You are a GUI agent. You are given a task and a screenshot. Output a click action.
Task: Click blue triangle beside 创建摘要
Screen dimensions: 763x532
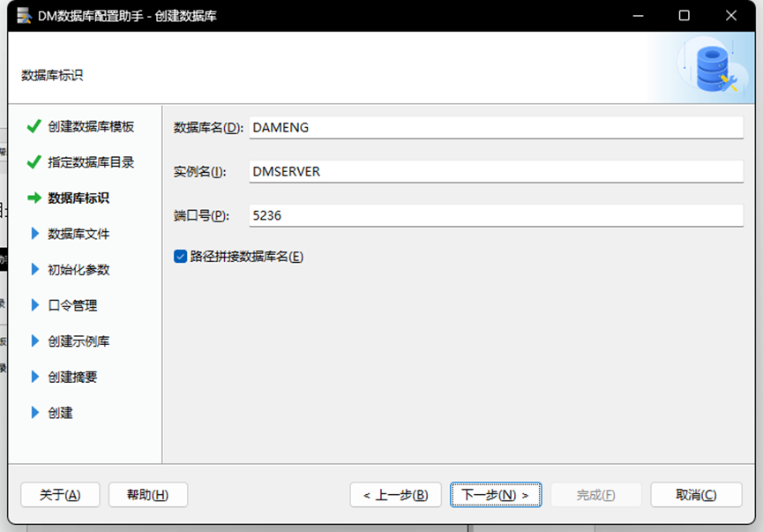click(x=34, y=377)
